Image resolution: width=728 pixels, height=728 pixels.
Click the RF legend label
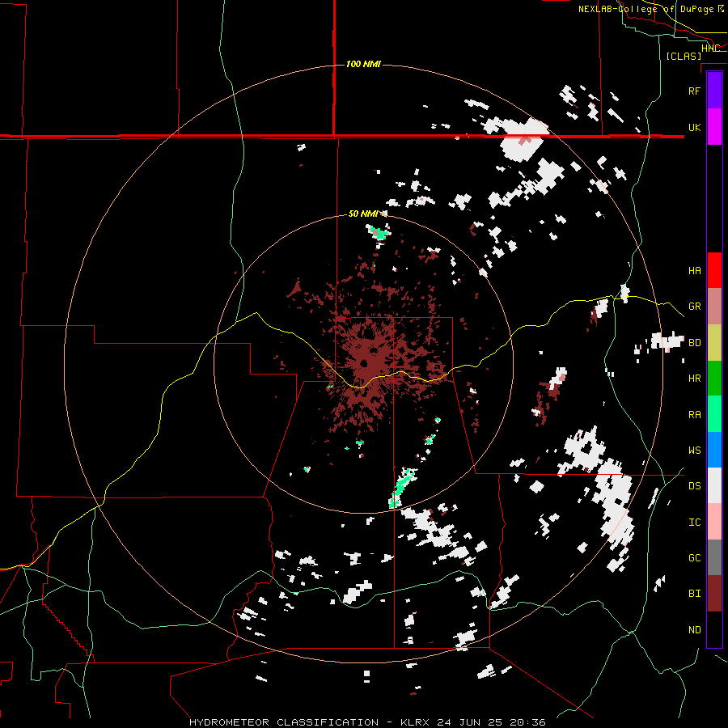point(694,91)
